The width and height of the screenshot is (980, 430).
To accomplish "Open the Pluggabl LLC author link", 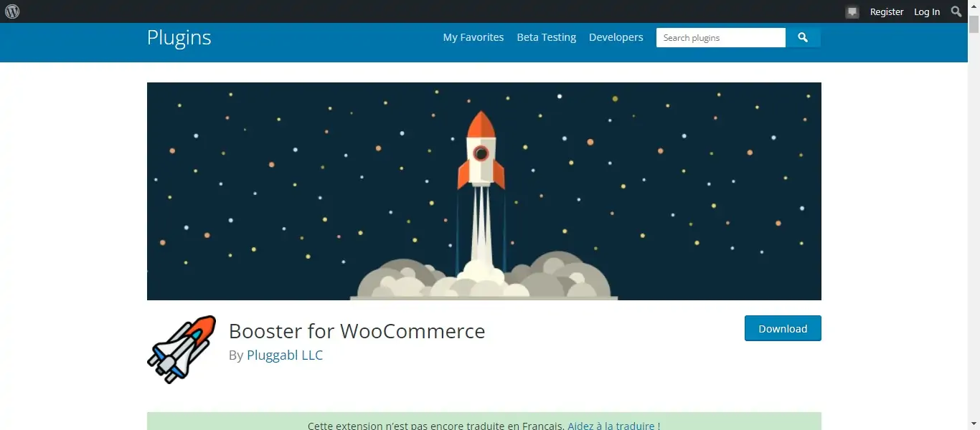I will tap(285, 355).
